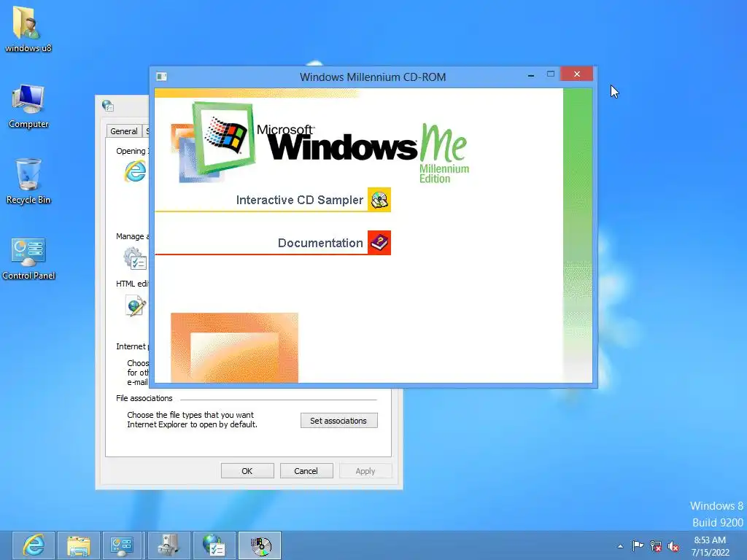Open Control Panel taskbar button
The height and width of the screenshot is (560, 747).
(122, 545)
